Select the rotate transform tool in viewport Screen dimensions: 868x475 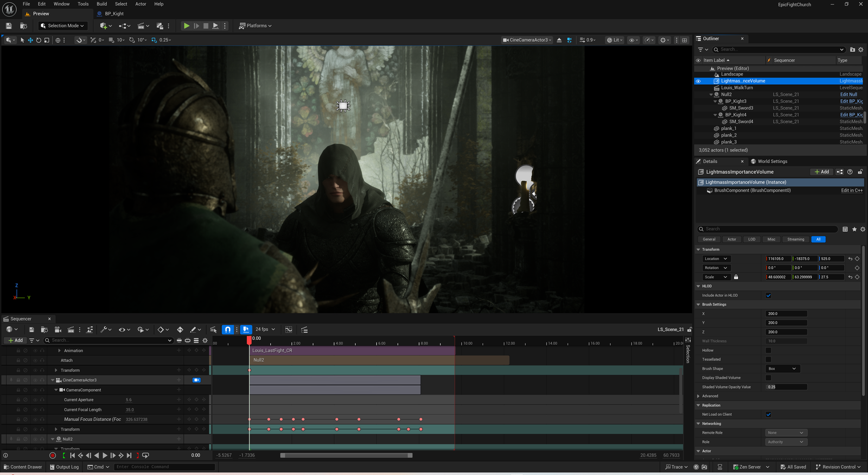(39, 40)
